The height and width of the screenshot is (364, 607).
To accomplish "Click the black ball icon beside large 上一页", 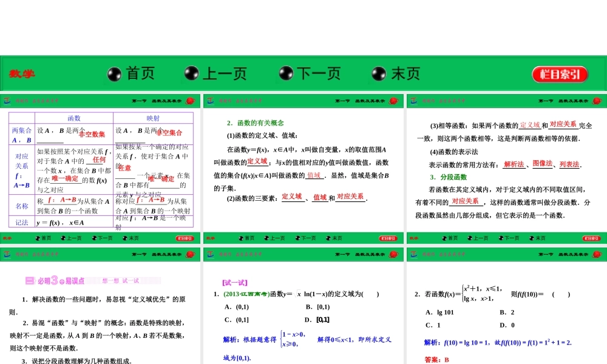I will (x=191, y=73).
